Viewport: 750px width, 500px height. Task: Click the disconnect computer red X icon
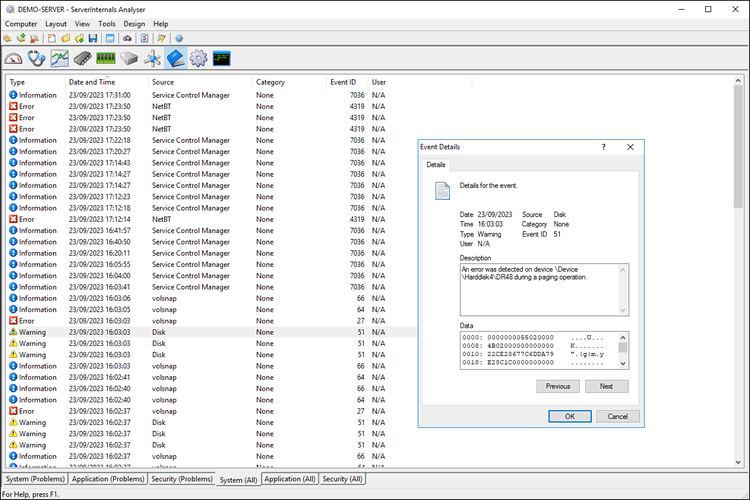pos(34,38)
